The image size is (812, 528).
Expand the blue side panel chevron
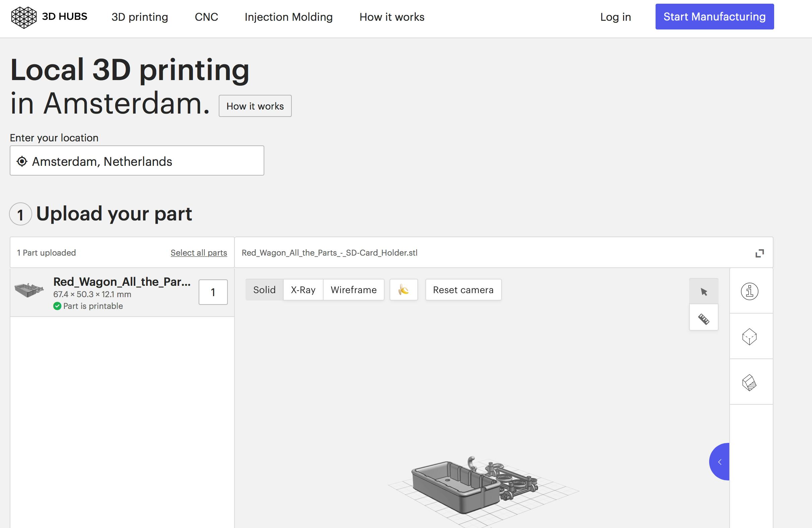click(x=720, y=462)
